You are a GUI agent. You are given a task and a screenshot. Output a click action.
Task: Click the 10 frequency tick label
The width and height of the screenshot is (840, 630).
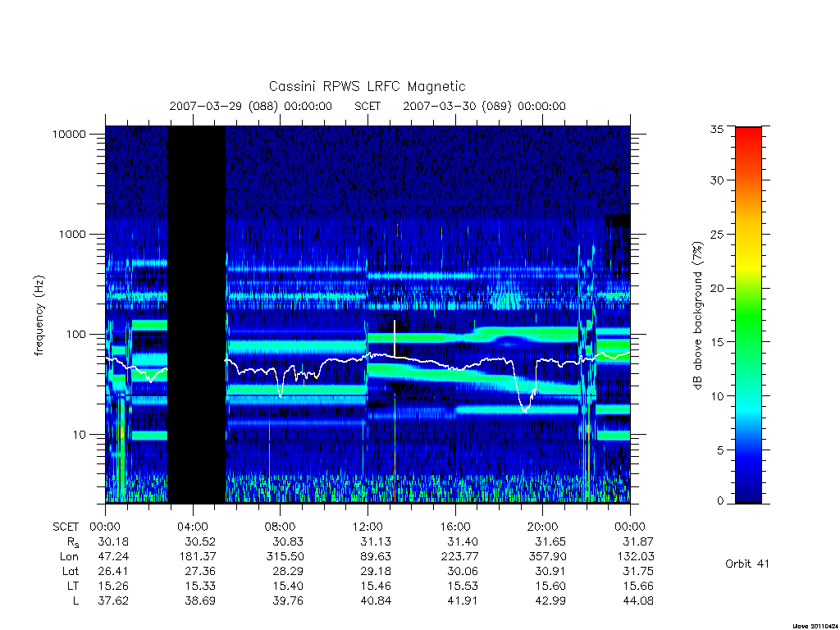(x=79, y=435)
